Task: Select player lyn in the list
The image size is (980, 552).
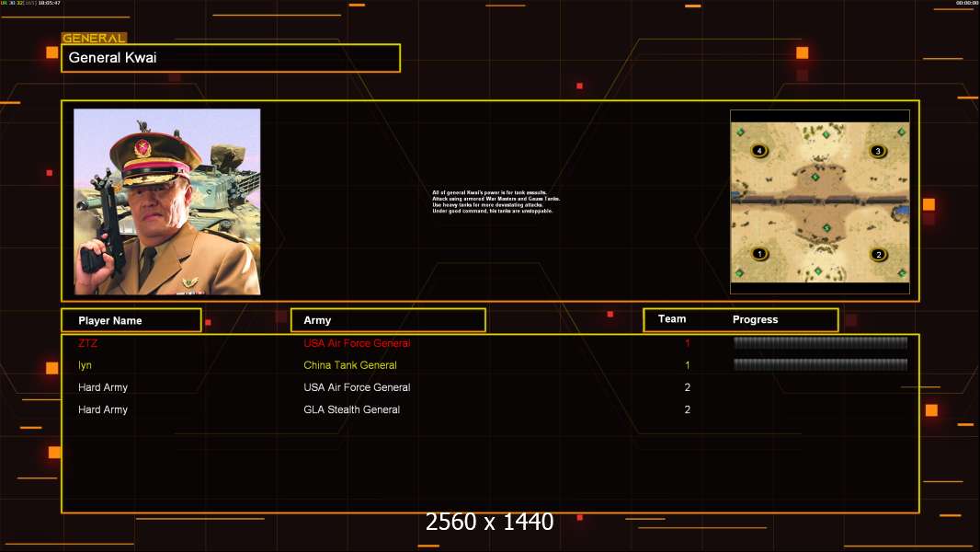Action: 85,365
